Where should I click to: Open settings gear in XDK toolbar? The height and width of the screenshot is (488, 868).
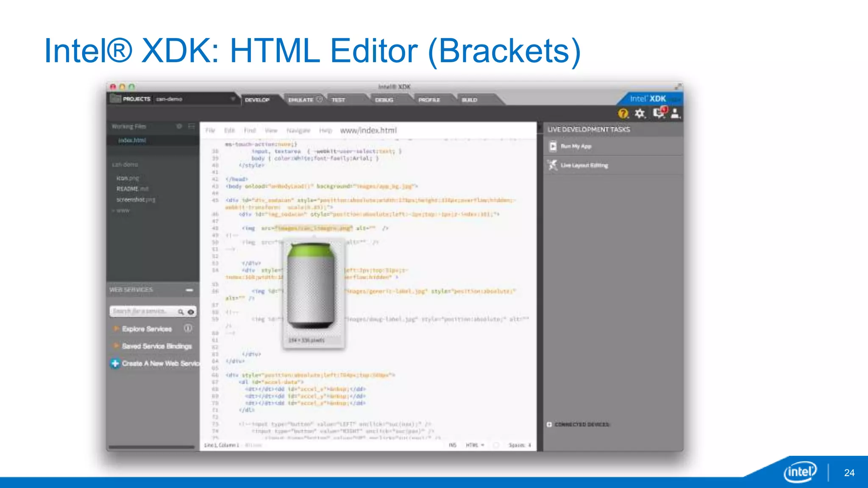coord(640,114)
